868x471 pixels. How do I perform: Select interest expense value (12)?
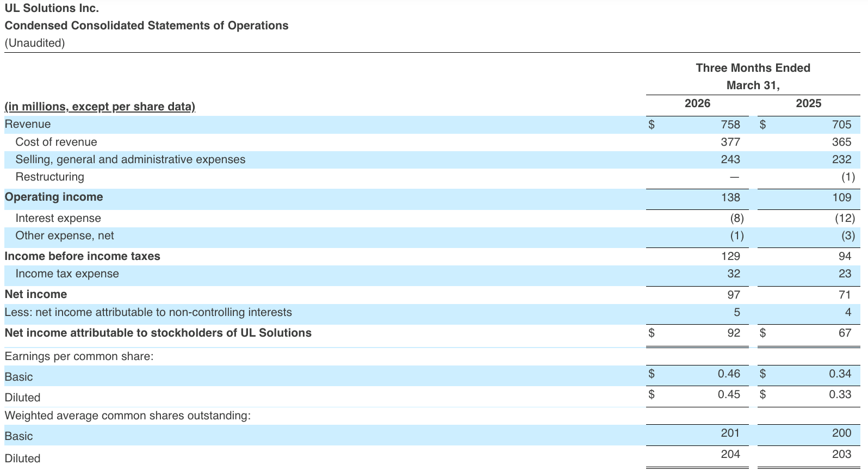845,218
